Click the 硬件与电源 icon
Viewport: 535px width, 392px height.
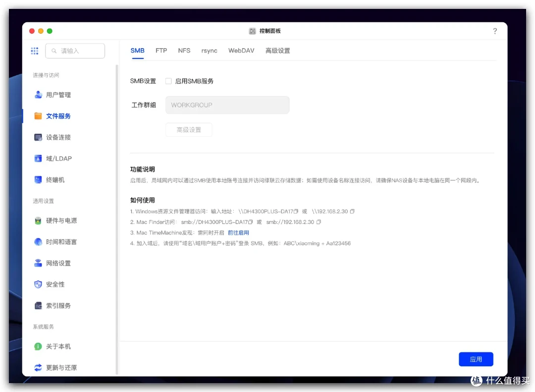pos(38,221)
